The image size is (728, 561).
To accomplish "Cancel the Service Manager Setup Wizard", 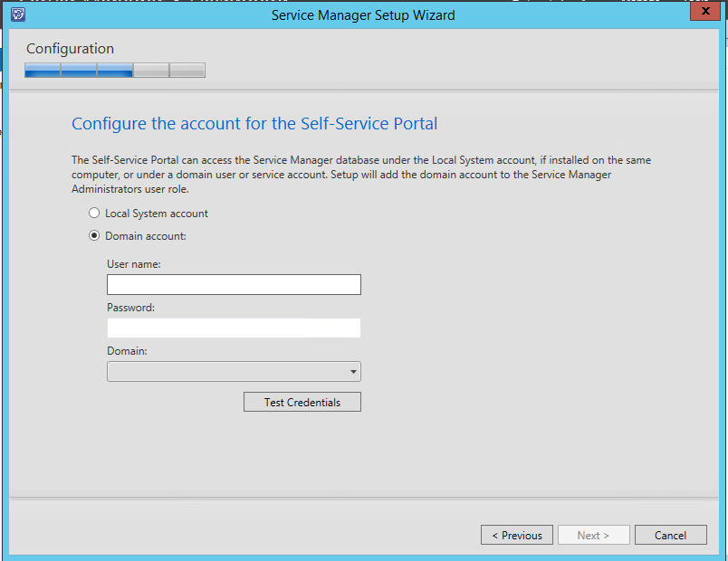I will [670, 535].
